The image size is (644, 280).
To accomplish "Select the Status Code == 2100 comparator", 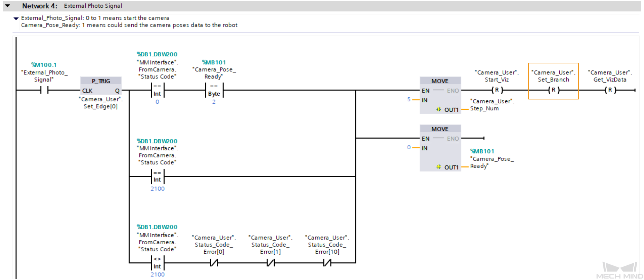I will pos(157,176).
